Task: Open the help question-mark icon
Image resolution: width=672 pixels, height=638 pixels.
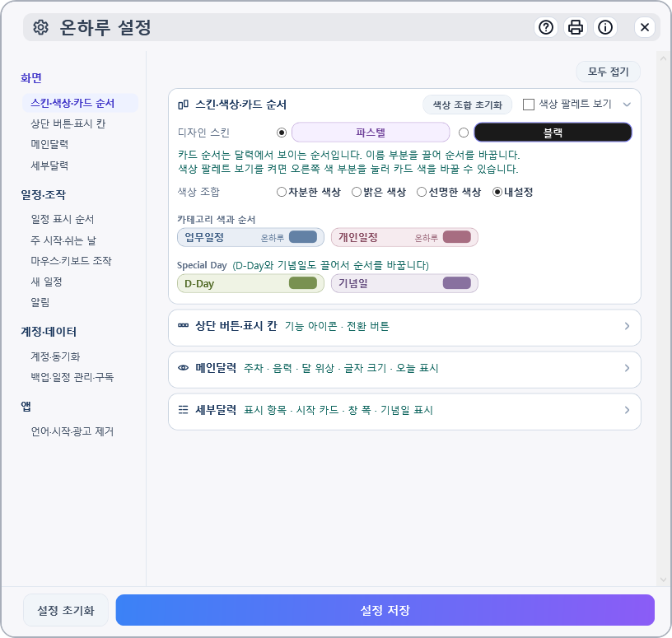Action: (x=545, y=27)
